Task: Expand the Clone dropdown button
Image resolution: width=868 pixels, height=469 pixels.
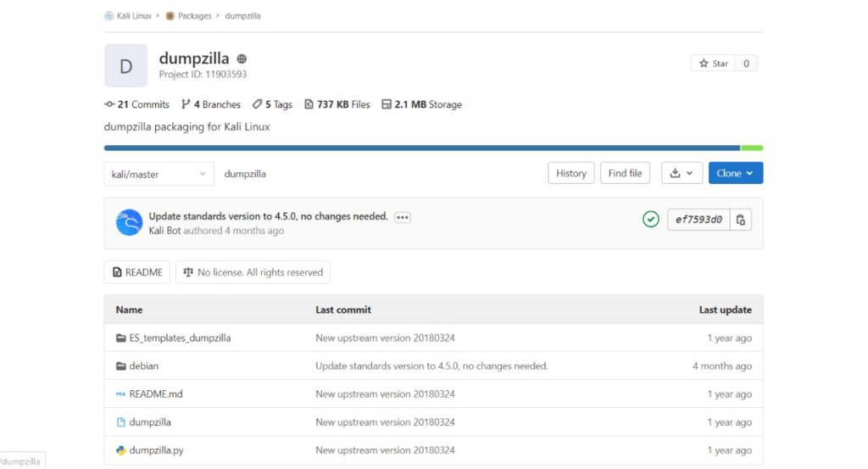Action: coord(736,173)
